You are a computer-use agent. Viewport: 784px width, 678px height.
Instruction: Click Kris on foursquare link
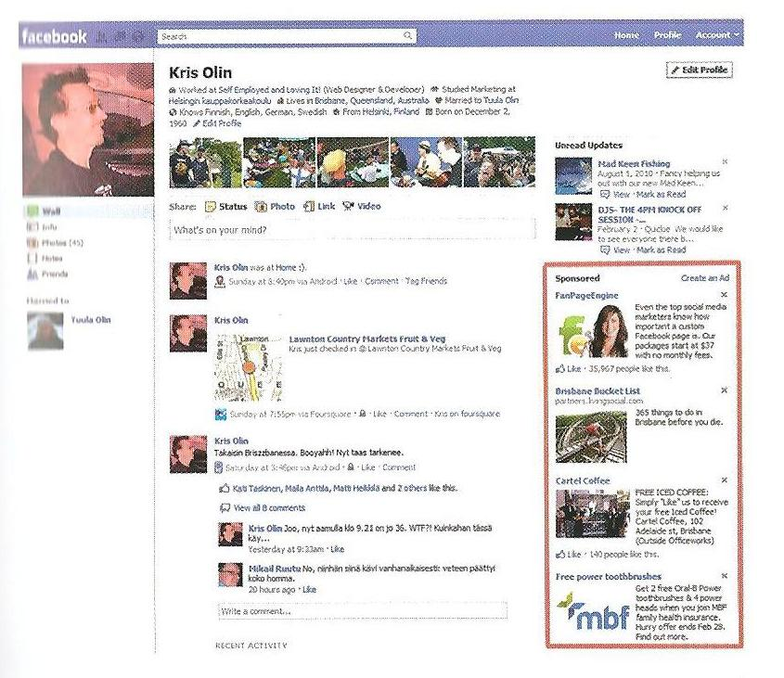[467, 414]
